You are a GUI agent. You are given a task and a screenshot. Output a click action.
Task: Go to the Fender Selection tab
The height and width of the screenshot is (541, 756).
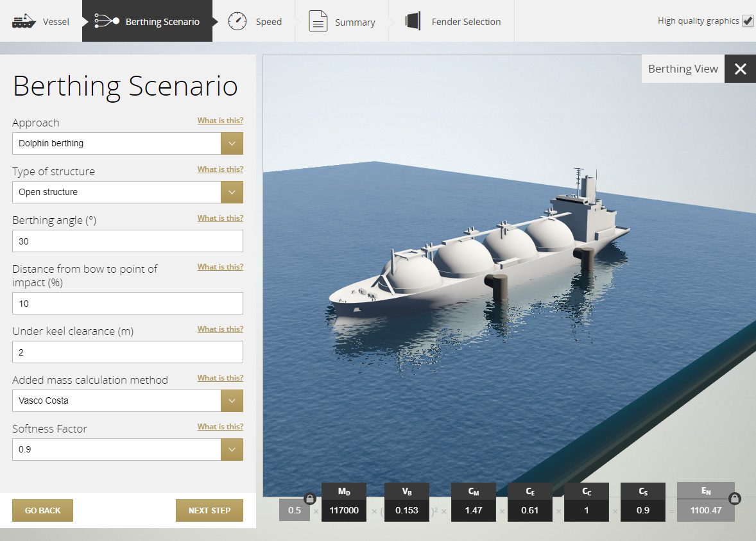466,22
